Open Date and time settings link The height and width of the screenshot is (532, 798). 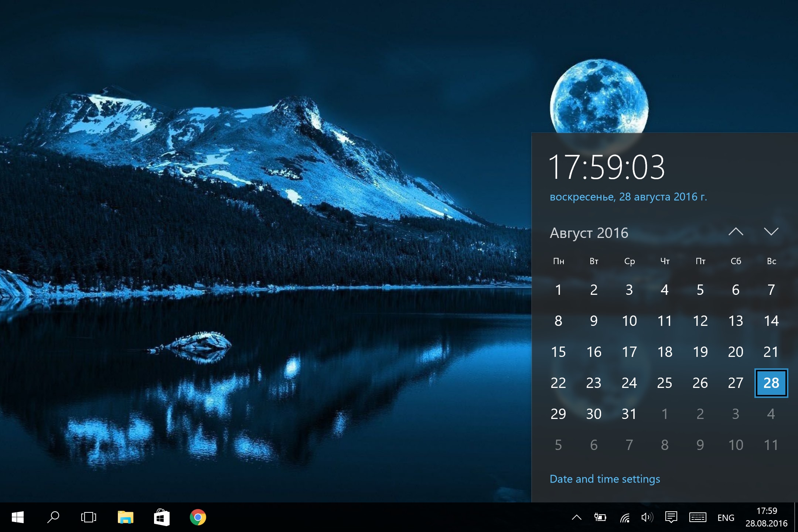605,479
